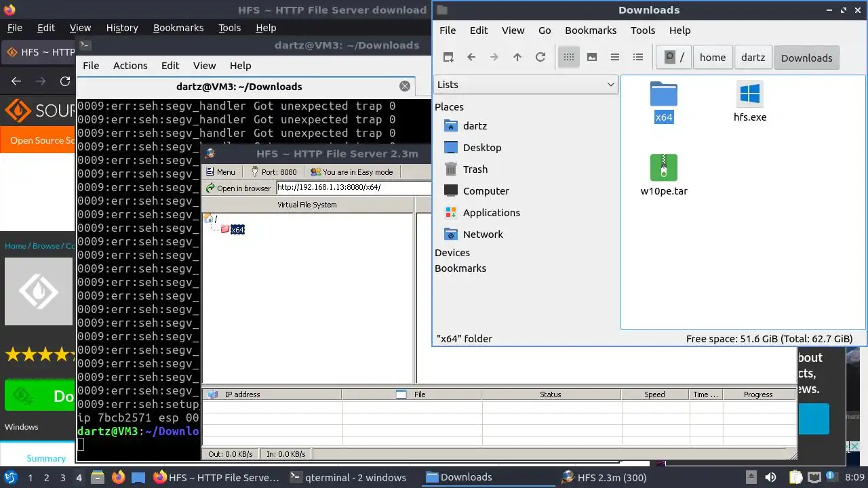Viewport: 868px width, 488px height.
Task: Open file manager File menu
Action: 448,30
